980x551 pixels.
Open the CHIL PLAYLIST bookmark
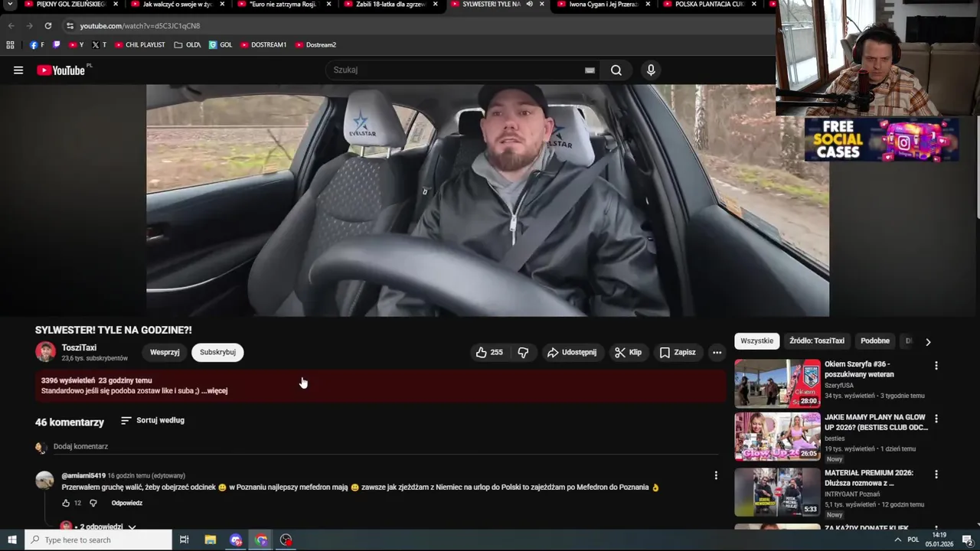[x=140, y=45]
